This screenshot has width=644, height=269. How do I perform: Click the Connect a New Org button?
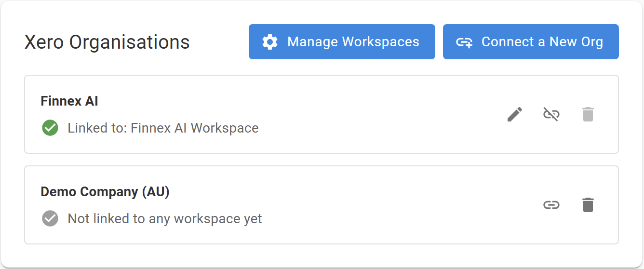(x=531, y=42)
